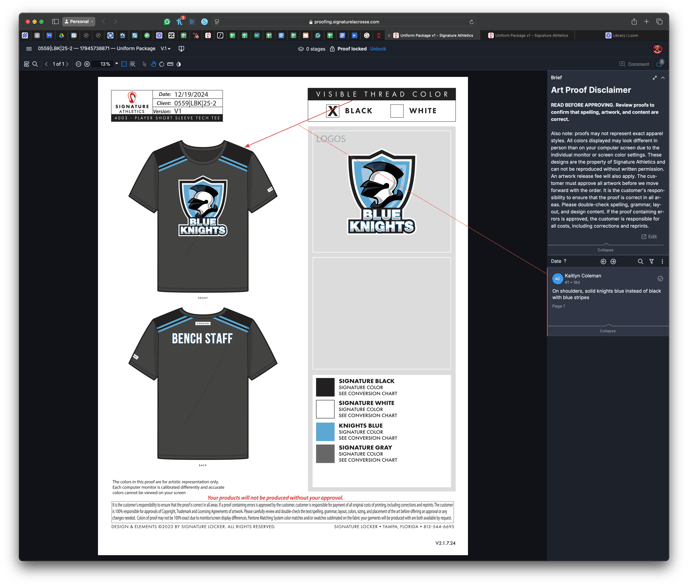Click Edit in the brief panel
The width and height of the screenshot is (688, 586).
[650, 237]
